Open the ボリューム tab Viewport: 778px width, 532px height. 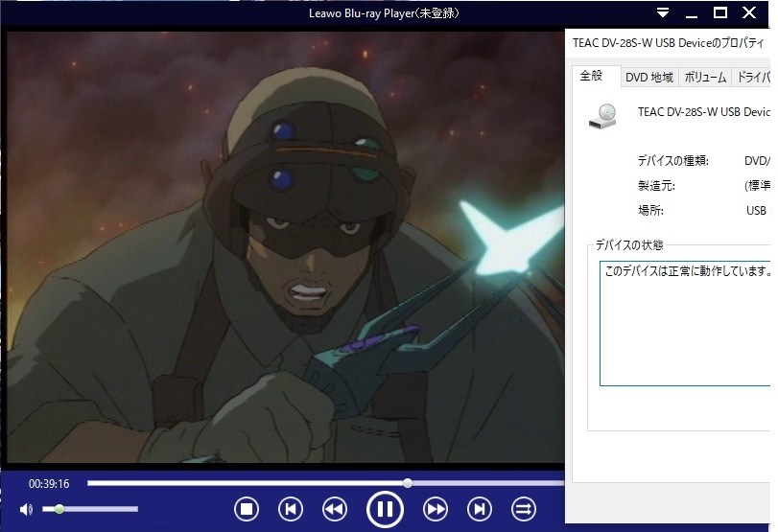704,78
